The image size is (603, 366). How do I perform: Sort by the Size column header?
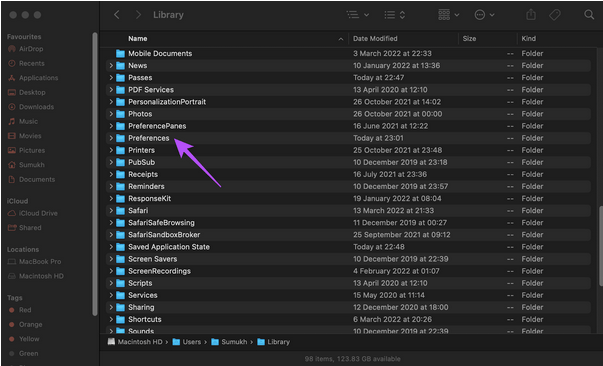[x=469, y=38]
